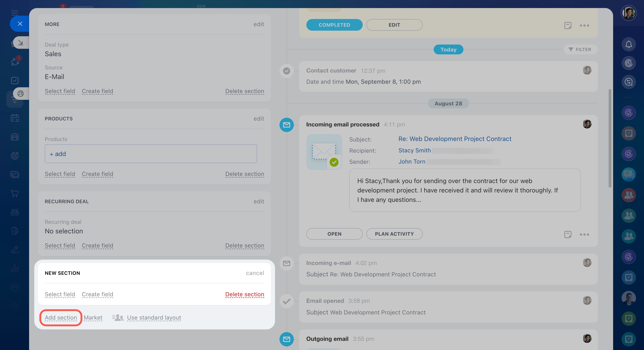Click red Delete section in New Section

click(244, 294)
